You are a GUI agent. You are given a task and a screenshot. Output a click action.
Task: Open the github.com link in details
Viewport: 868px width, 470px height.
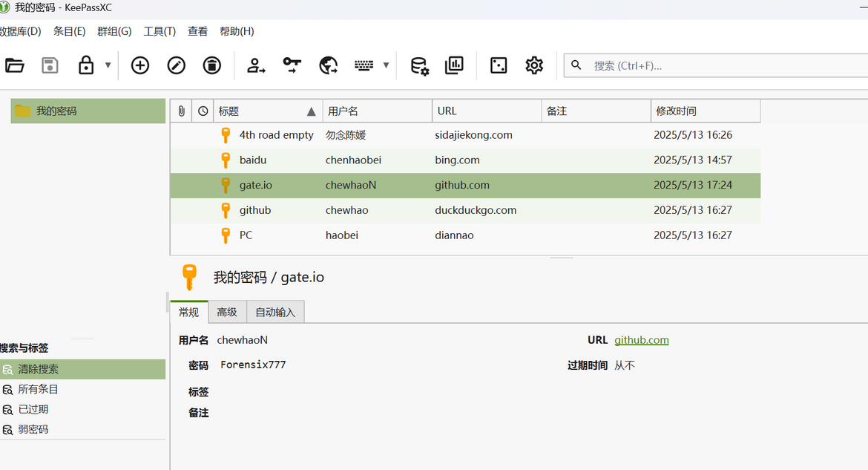pos(642,340)
